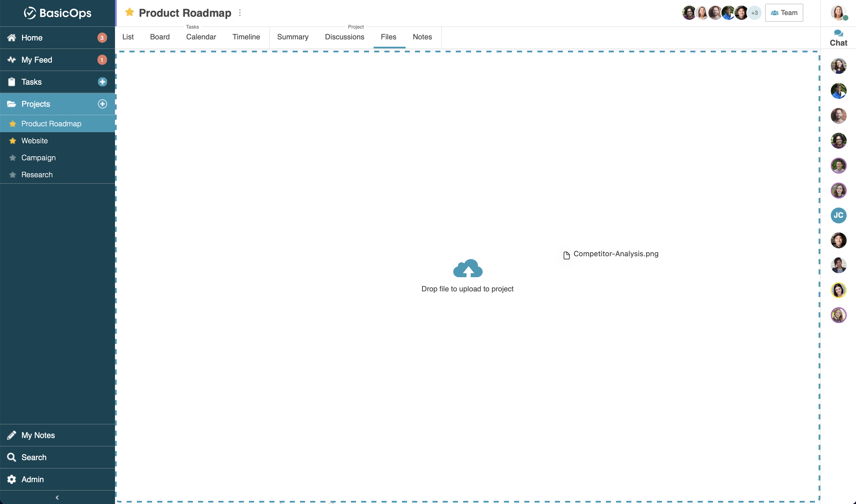Add a new task with plus icon
Viewport: 856px width, 504px height.
click(102, 82)
